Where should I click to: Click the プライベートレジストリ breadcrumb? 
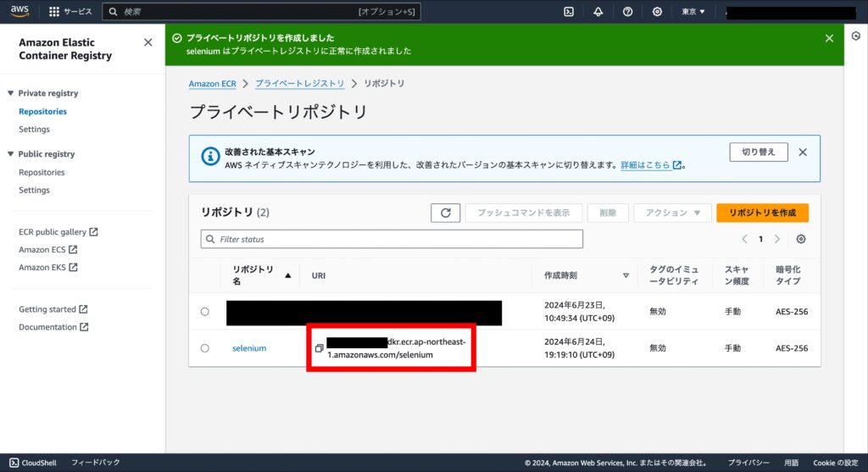click(299, 84)
